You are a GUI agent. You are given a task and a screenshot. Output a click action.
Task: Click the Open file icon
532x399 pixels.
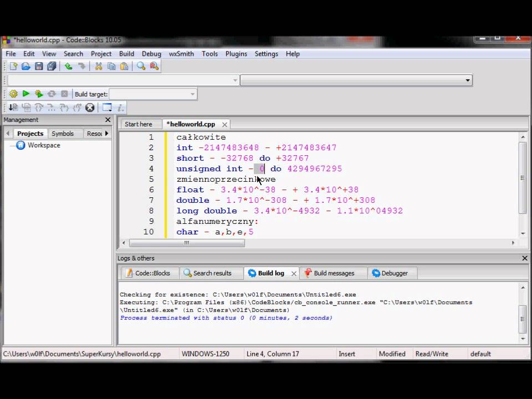click(26, 66)
